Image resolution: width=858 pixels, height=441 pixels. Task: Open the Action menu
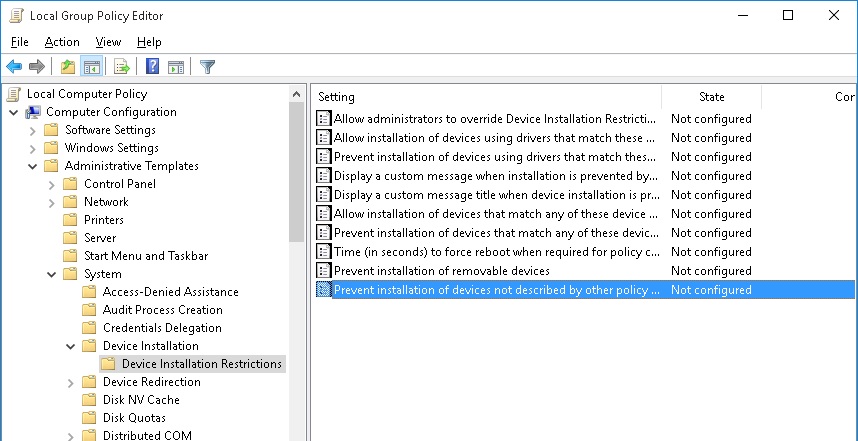click(62, 42)
